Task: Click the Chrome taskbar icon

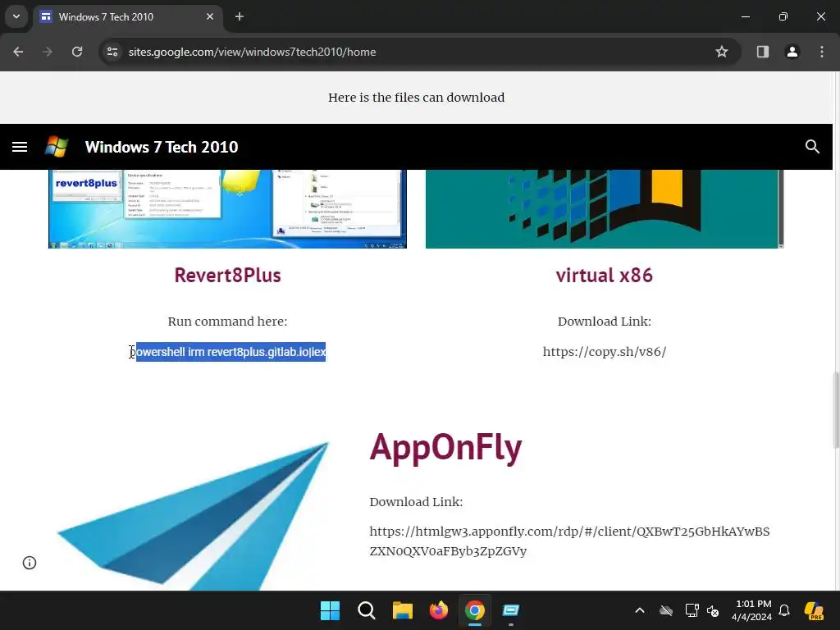Action: [x=475, y=610]
